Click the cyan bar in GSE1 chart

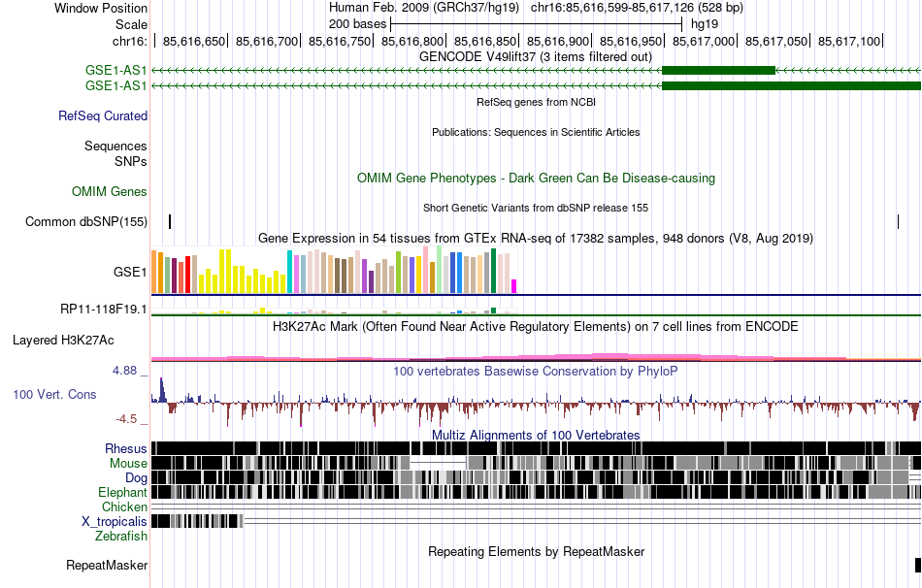coord(289,272)
